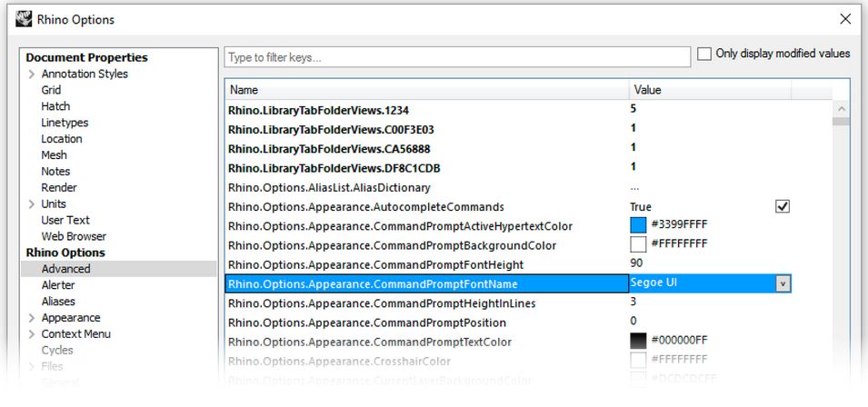This screenshot has width=868, height=407.
Task: Open the Units page
Action: coord(53,204)
